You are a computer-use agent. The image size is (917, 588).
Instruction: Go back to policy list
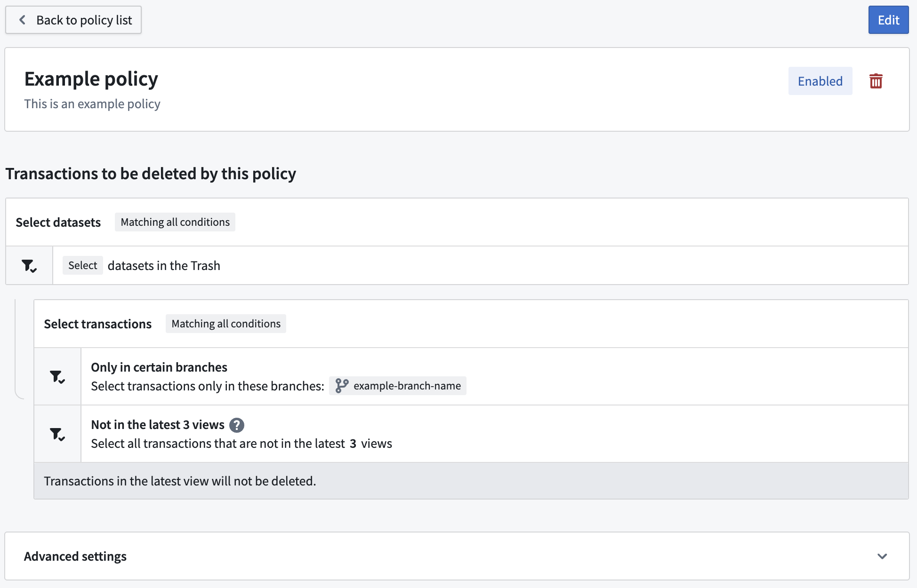(x=73, y=20)
